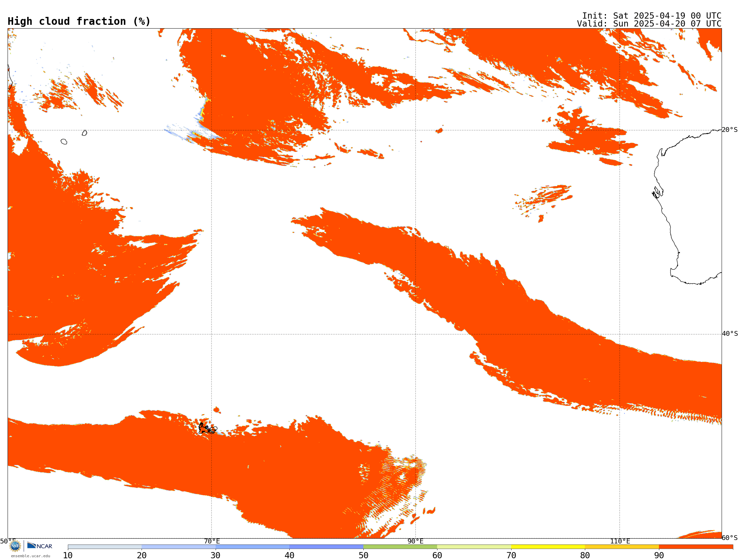Screen dimensions: 744x560
Task: Click colorbar tick label 20
Action: [x=142, y=555]
